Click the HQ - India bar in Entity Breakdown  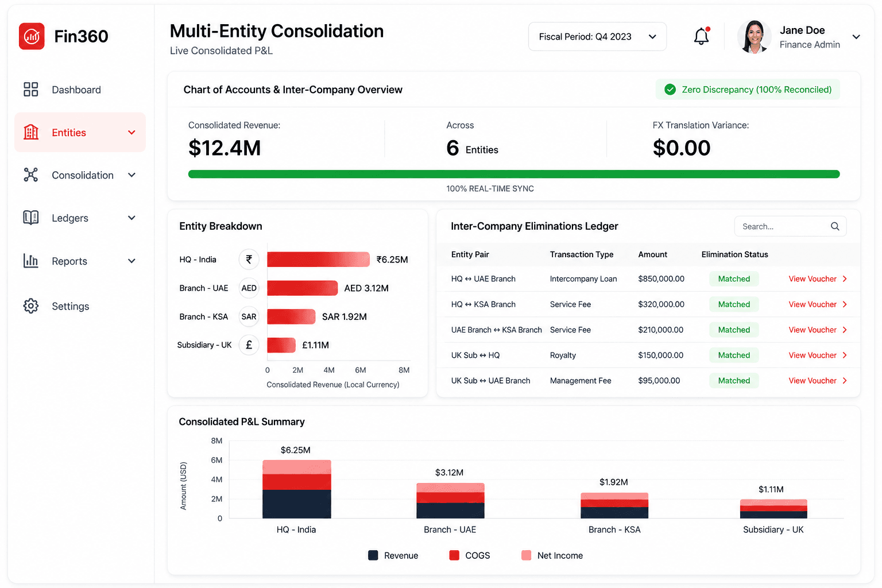pos(319,260)
